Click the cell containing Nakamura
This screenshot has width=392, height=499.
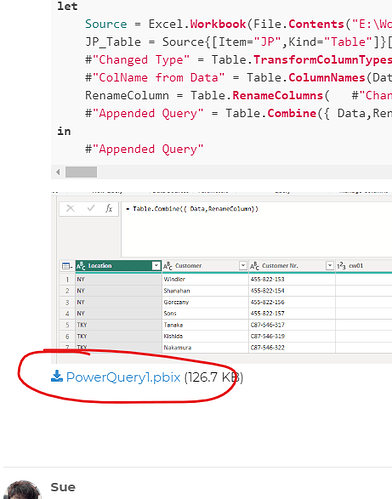205,348
